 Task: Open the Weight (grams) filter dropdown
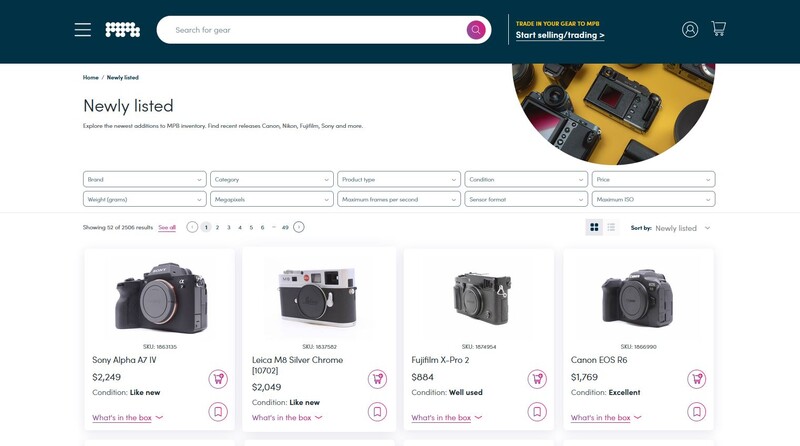coord(144,199)
